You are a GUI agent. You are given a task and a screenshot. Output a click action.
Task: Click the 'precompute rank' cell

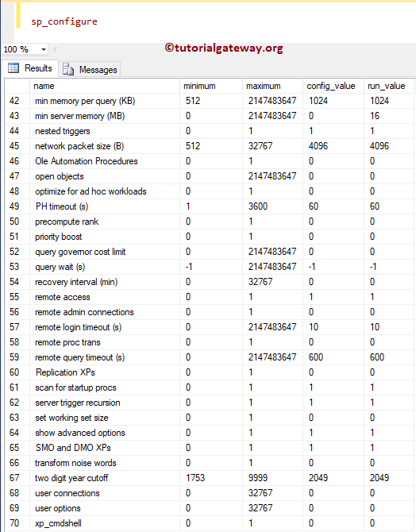105,222
